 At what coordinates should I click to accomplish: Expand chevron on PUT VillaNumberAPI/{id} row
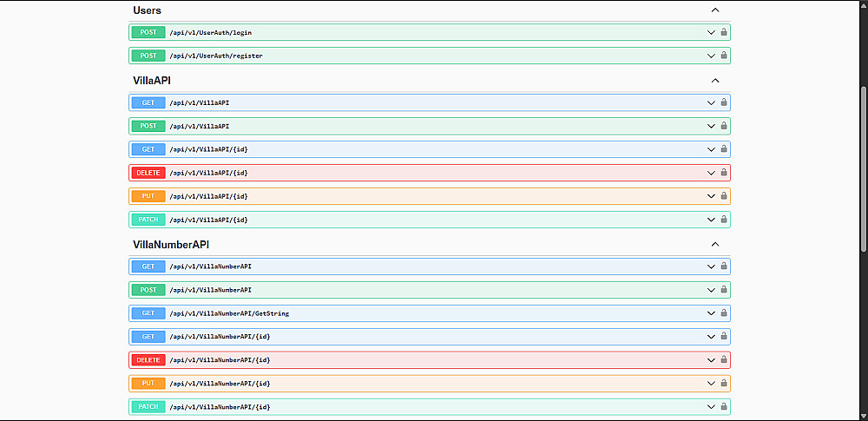coord(712,384)
